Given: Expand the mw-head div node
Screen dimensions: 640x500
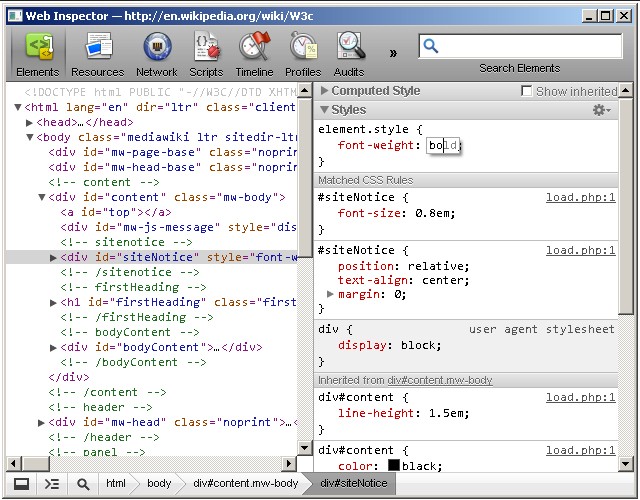Looking at the screenshot, I should (x=41, y=423).
